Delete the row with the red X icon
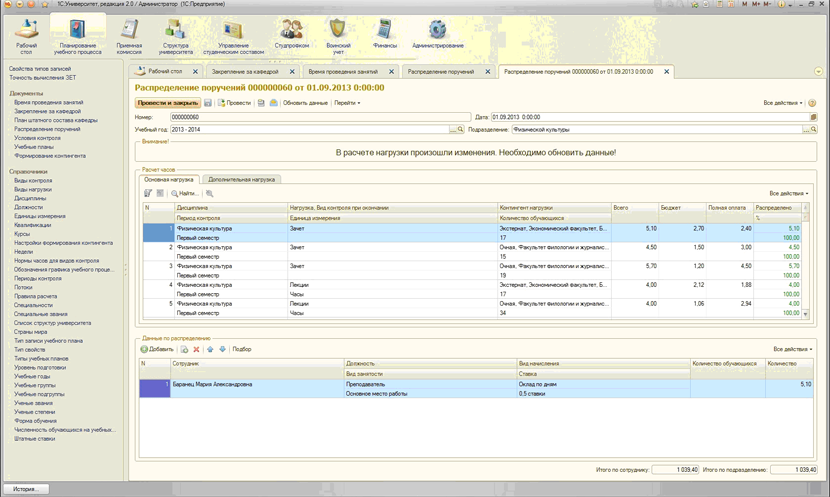The image size is (830, 497). click(196, 350)
